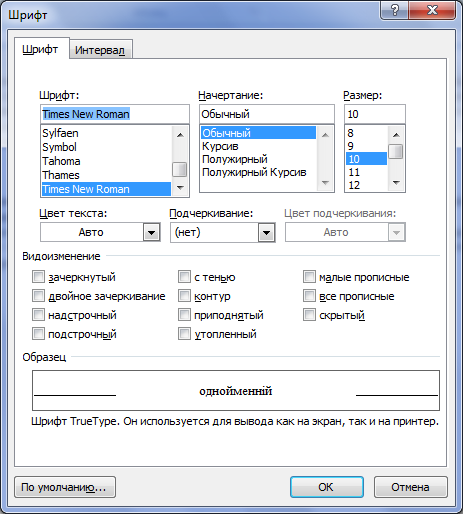The height and width of the screenshot is (514, 463).
Task: Toggle the скрытый checkbox
Action: pyautogui.click(x=309, y=315)
